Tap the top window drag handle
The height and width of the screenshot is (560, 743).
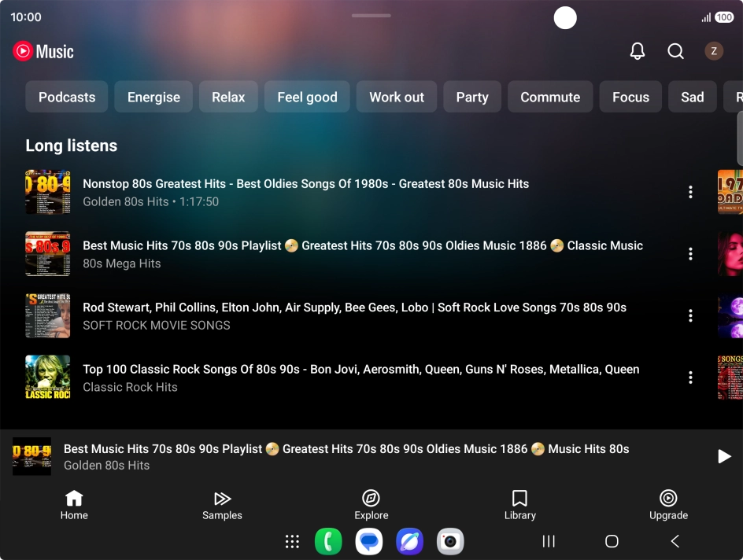pyautogui.click(x=371, y=16)
